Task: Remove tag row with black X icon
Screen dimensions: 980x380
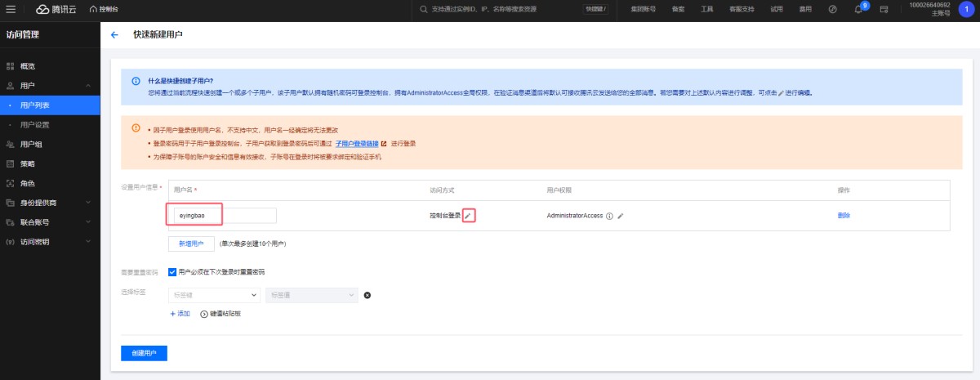Action: [367, 295]
